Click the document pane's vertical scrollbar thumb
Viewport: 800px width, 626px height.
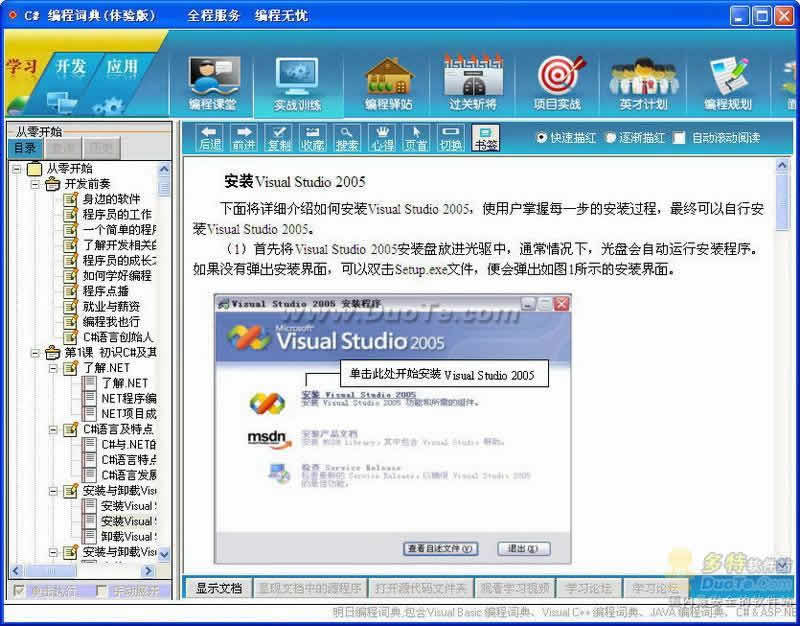pyautogui.click(x=782, y=201)
